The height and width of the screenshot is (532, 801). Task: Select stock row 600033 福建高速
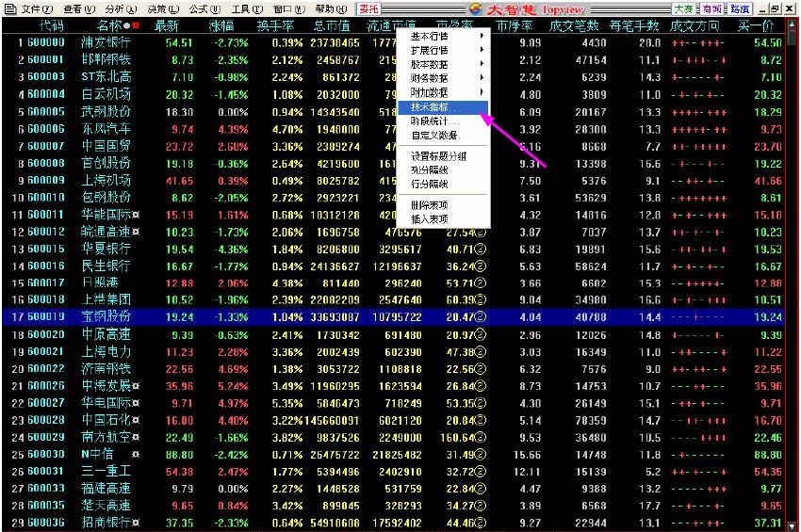click(395, 489)
